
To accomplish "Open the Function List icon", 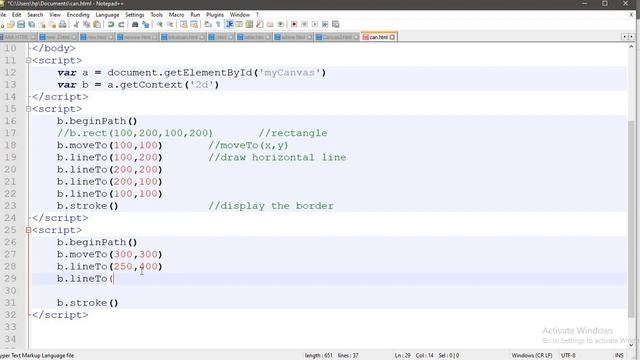I will [260, 24].
